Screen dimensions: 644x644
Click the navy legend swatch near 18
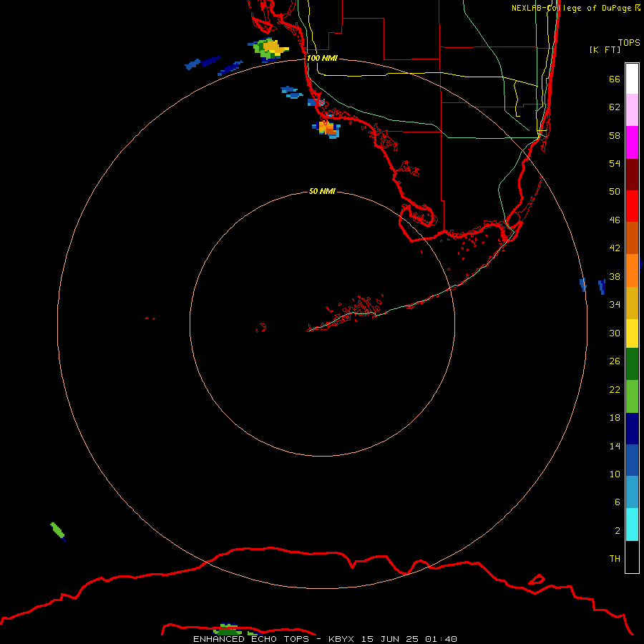[x=632, y=429]
